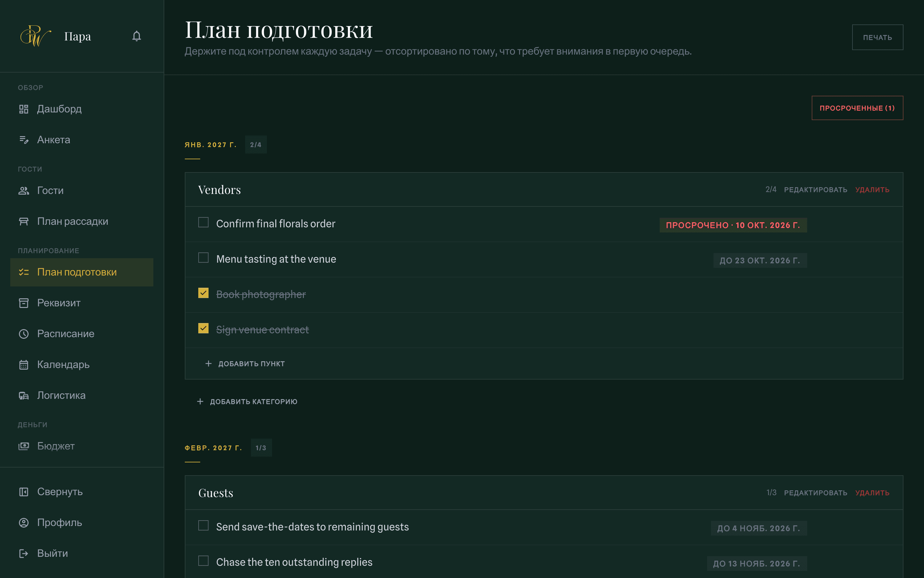
Task: Click the Печать button
Action: click(x=877, y=38)
